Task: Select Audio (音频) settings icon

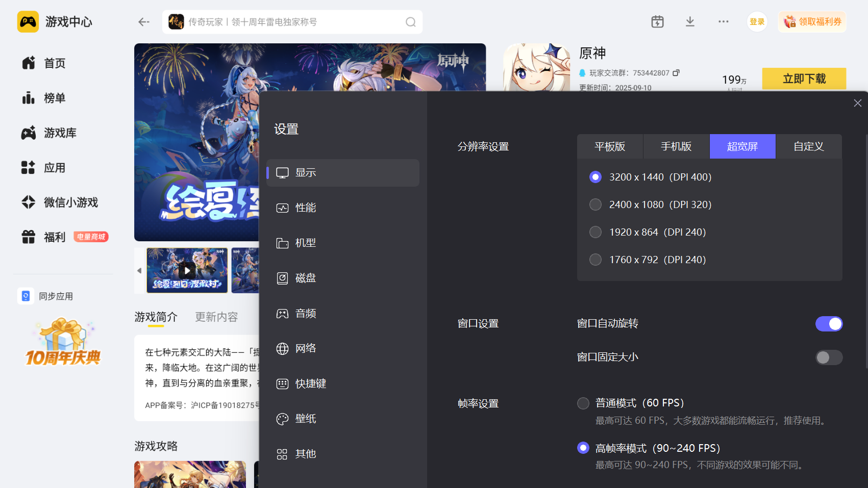Action: coord(282,314)
